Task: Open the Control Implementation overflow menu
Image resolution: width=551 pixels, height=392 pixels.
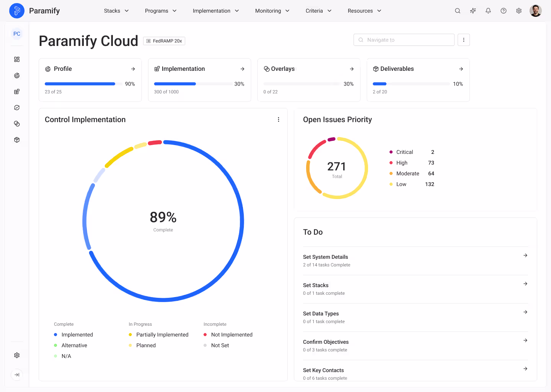Action: tap(279, 119)
